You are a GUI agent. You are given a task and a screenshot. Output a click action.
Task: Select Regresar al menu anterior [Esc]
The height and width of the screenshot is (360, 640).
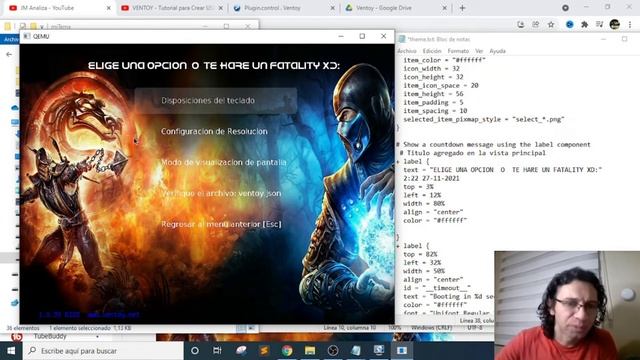click(221, 224)
